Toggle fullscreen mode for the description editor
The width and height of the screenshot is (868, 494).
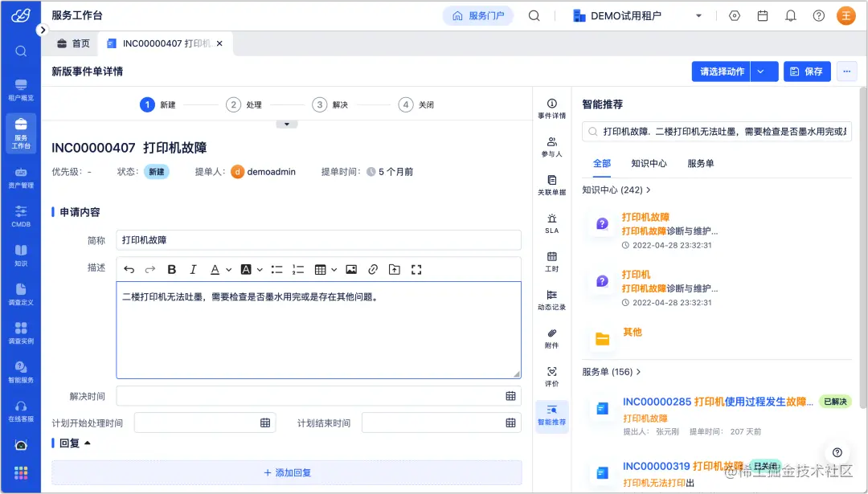[416, 269]
